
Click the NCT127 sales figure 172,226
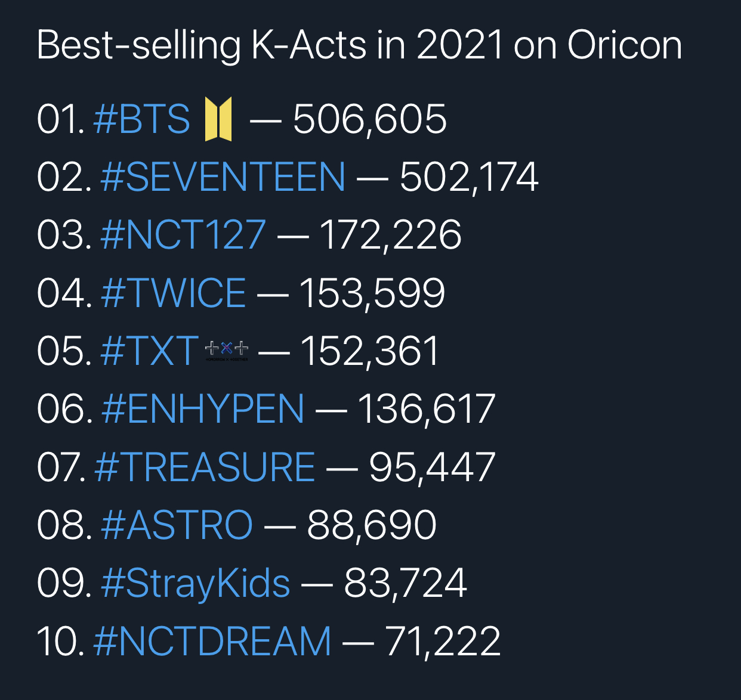point(391,235)
